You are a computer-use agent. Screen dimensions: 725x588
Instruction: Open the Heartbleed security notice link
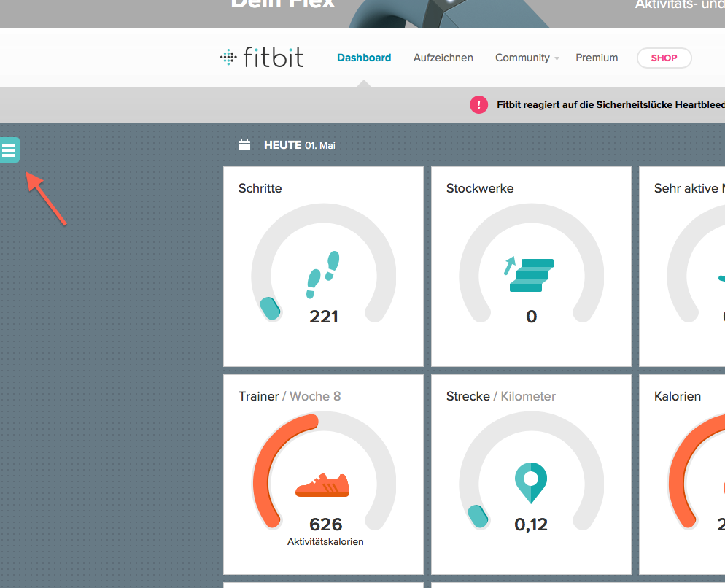[610, 104]
